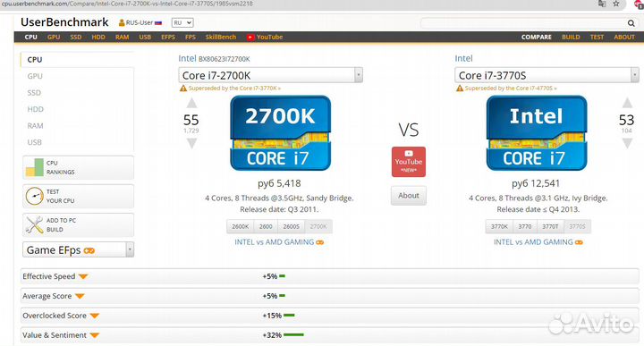Open TEST in the top menu
644x346 pixels.
point(597,37)
